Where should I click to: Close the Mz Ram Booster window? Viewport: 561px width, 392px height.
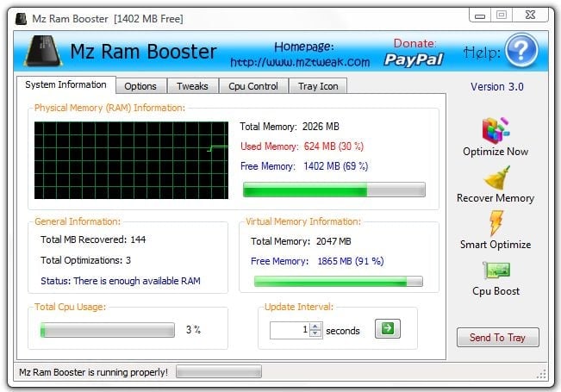pyautogui.click(x=530, y=15)
